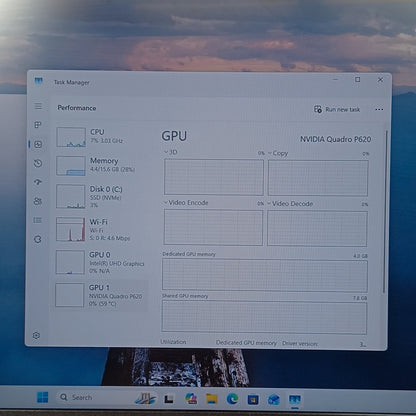Open the hamburger navigation menu in Task Manager
Image resolution: width=416 pixels, height=416 pixels.
(38, 106)
